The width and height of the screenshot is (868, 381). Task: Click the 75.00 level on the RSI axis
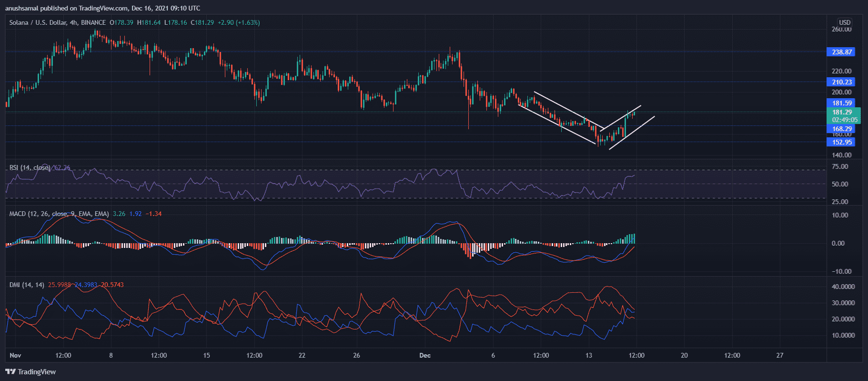pyautogui.click(x=840, y=167)
